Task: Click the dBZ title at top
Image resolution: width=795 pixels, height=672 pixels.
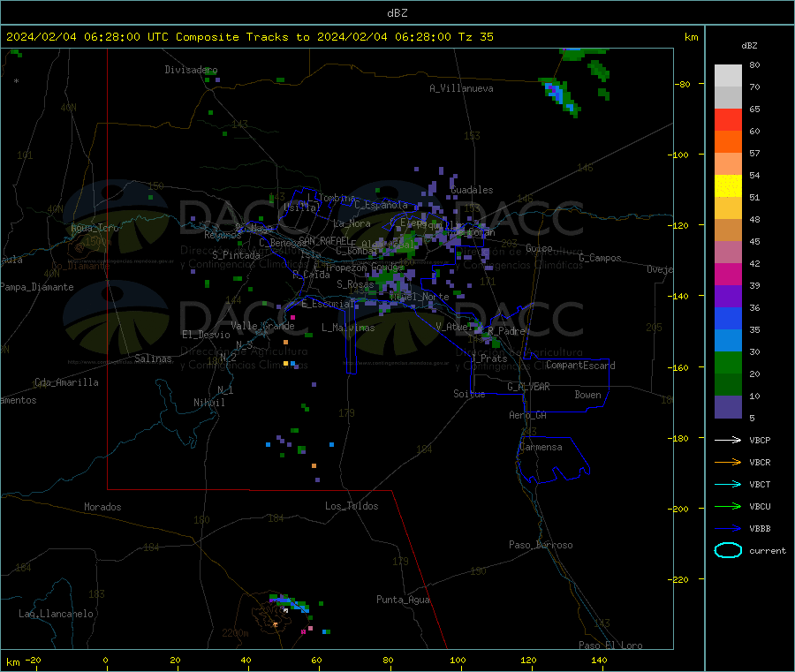Action: click(397, 13)
